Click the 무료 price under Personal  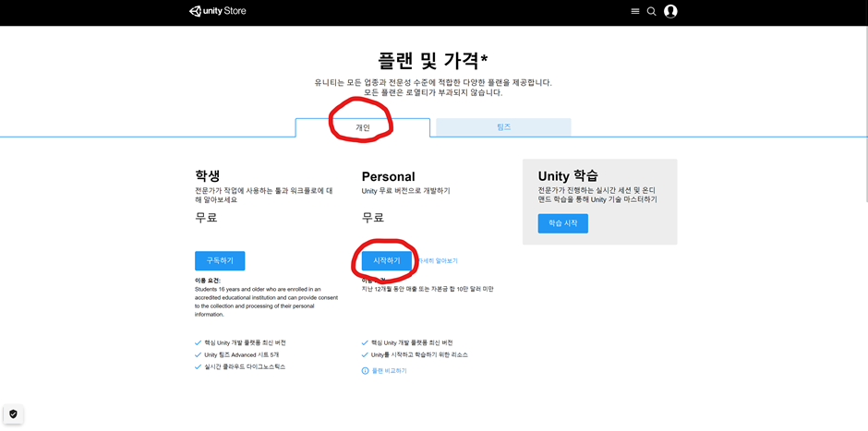(x=373, y=218)
